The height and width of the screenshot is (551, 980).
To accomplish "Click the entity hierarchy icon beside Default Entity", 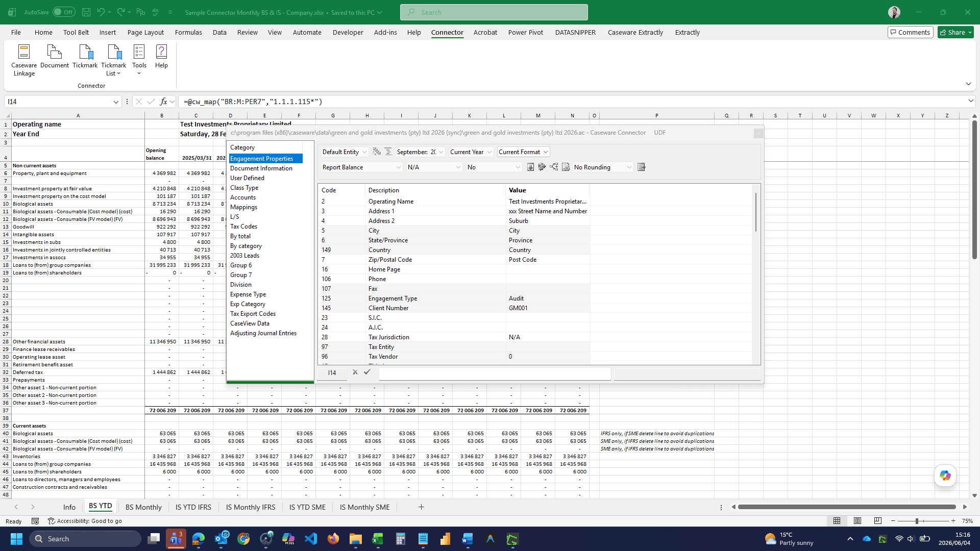I will point(377,152).
